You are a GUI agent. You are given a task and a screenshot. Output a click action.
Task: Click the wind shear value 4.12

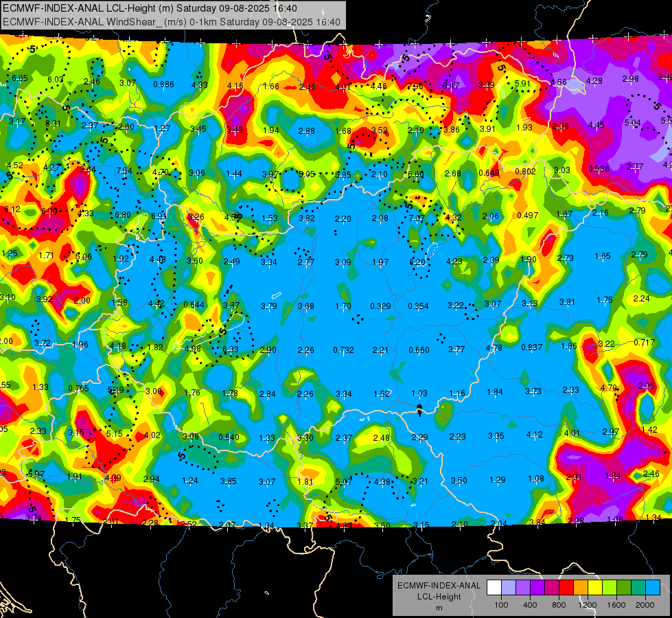pos(535,435)
